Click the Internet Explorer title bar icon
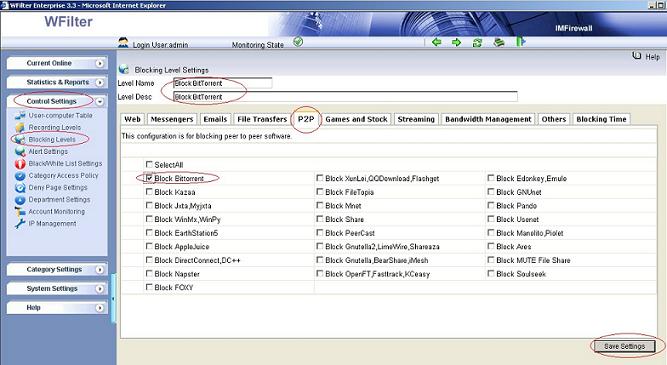Screen dimensions: 667x365 tap(5, 5)
